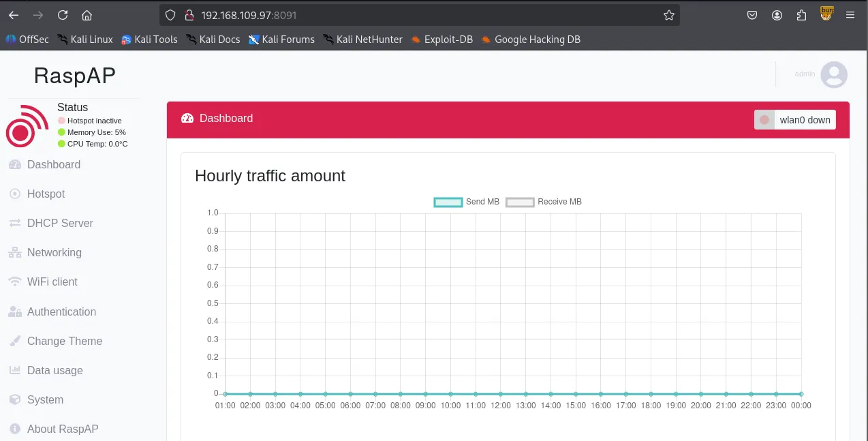Click the wlan0 down status indicator
This screenshot has width=868, height=441.
tap(794, 120)
